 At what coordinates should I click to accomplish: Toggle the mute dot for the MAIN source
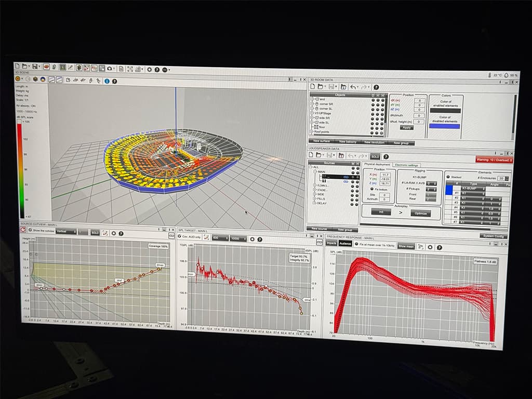click(353, 172)
